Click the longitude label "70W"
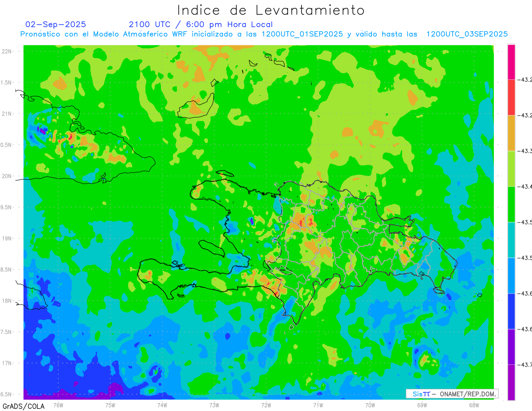Viewport: 532px width, 411px height. [370, 404]
